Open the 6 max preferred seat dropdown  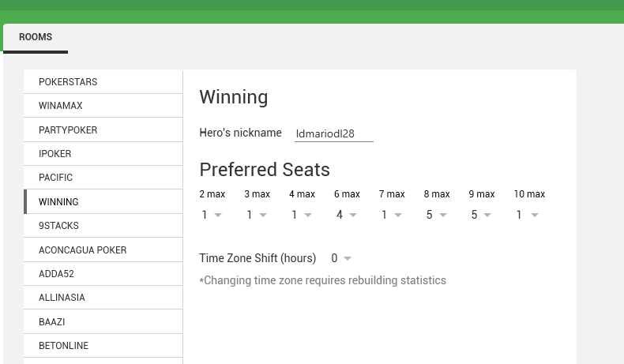coord(346,215)
